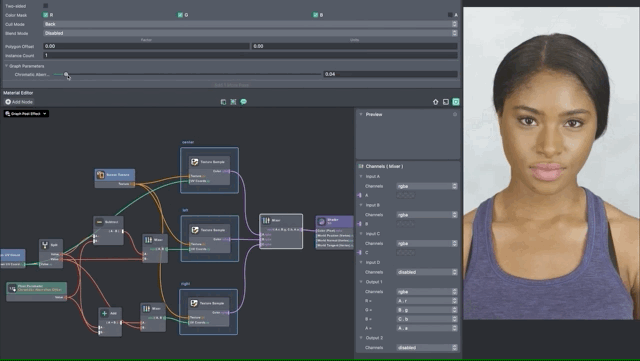
Task: Click the Chromatic Aberration value field 0.04
Action: (390, 74)
